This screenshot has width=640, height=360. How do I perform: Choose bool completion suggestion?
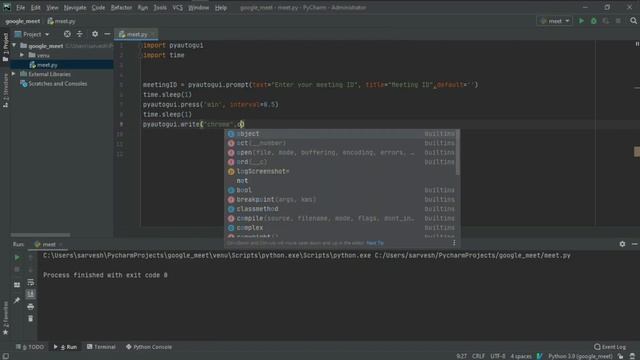(x=340, y=190)
